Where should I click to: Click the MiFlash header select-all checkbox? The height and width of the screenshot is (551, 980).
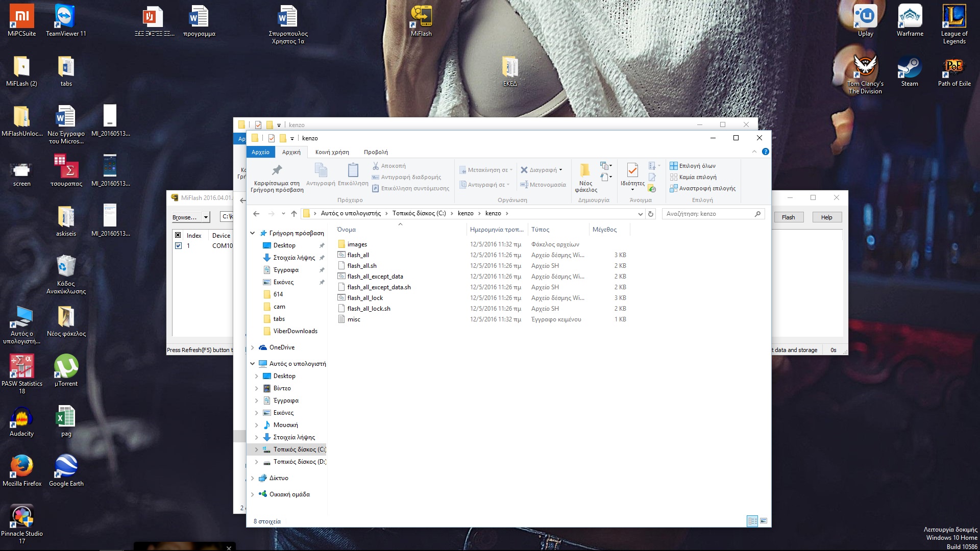point(178,235)
